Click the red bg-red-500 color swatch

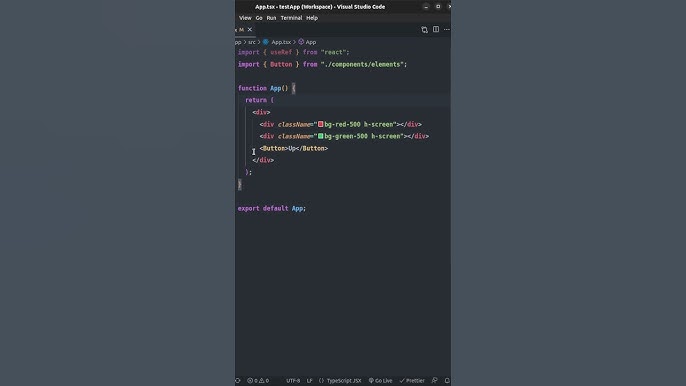click(x=321, y=124)
